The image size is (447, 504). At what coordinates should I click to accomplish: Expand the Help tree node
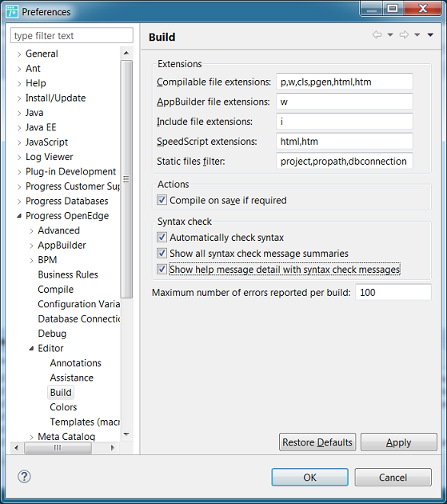pyautogui.click(x=19, y=83)
